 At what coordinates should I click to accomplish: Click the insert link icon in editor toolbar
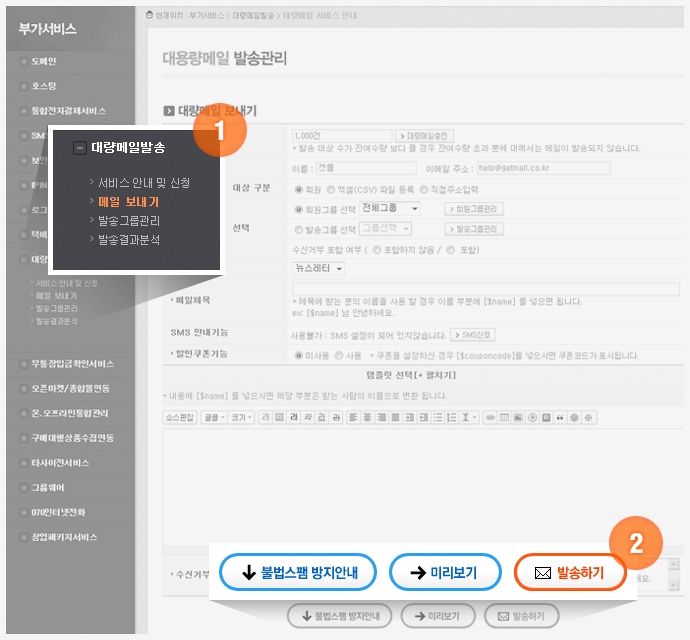coord(491,416)
